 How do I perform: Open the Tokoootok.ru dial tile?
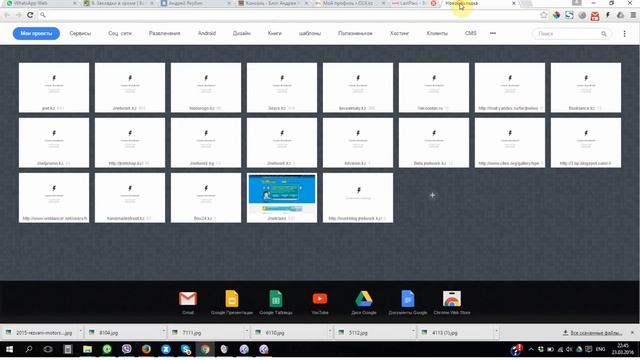coord(434,87)
